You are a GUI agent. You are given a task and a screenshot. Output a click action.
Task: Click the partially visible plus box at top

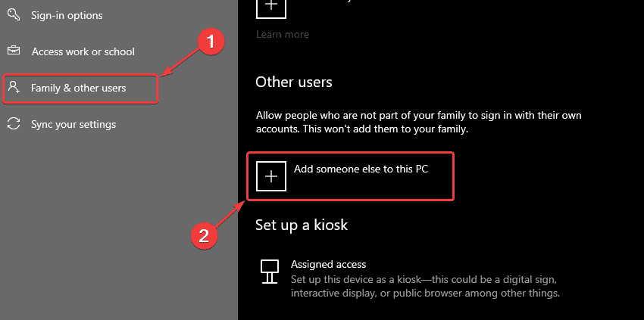(271, 9)
